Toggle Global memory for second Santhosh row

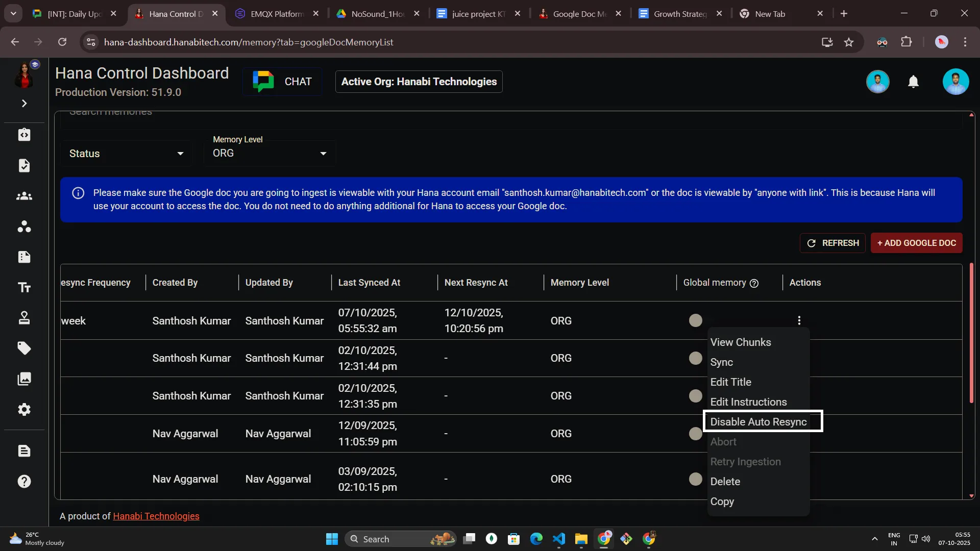point(695,358)
